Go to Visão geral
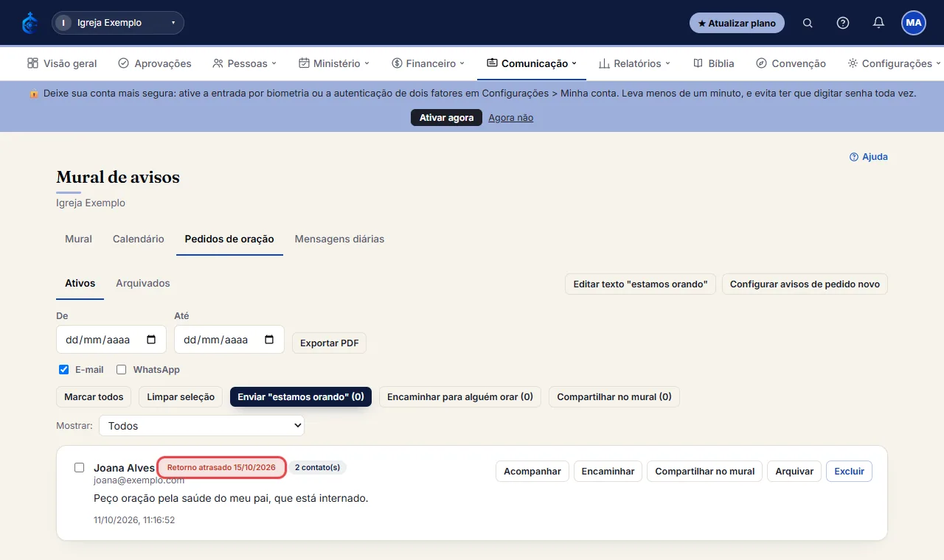944x560 pixels. 62,63
